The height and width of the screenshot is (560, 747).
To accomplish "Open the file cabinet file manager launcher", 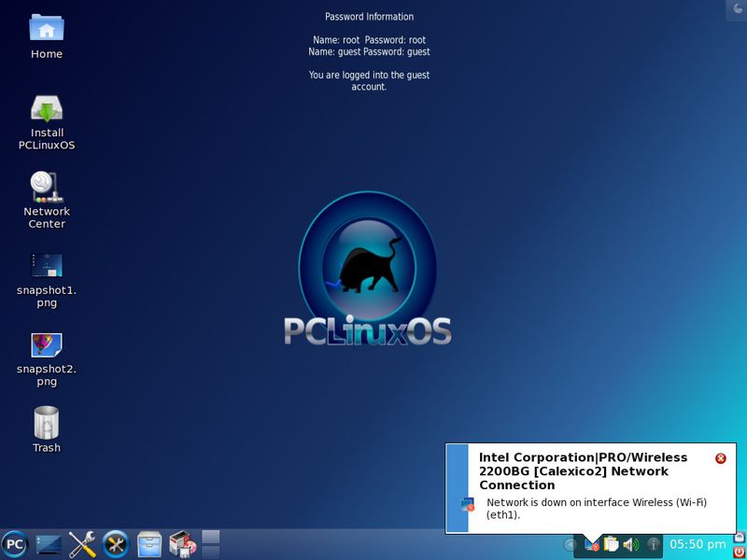I will [149, 544].
